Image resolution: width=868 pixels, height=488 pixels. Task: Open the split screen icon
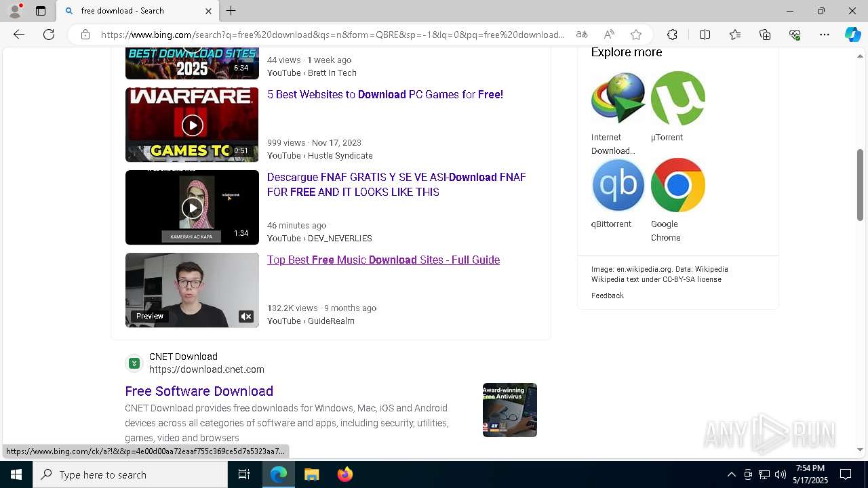coord(705,35)
